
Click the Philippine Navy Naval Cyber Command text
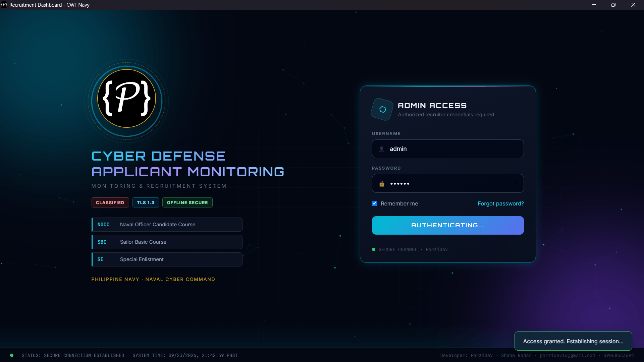(153, 279)
